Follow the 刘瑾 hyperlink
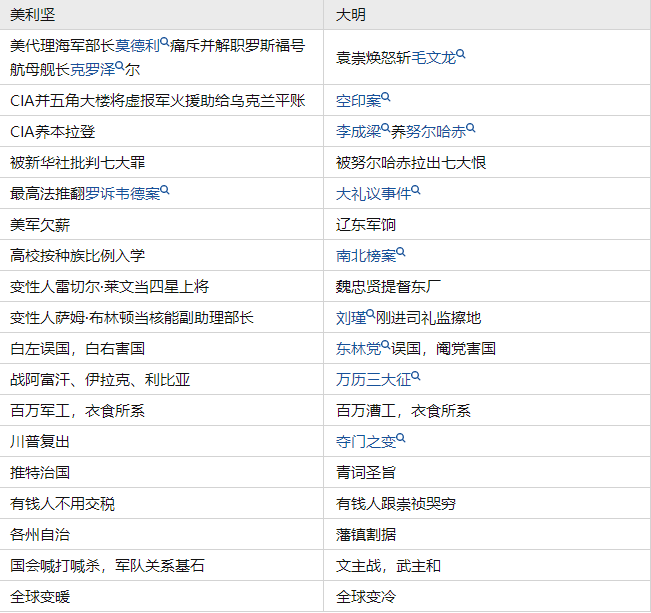 tap(350, 317)
